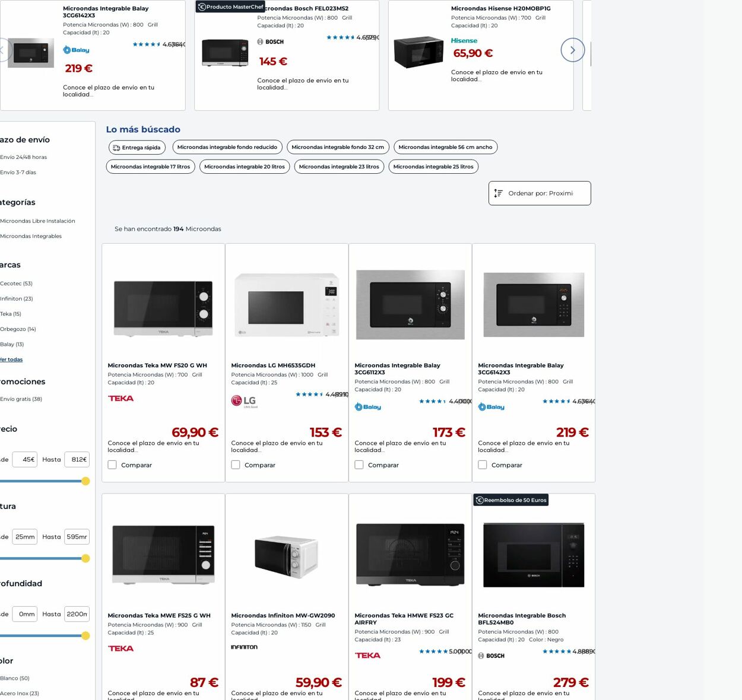Click star rating on Teka HMWE FS23

point(433,651)
